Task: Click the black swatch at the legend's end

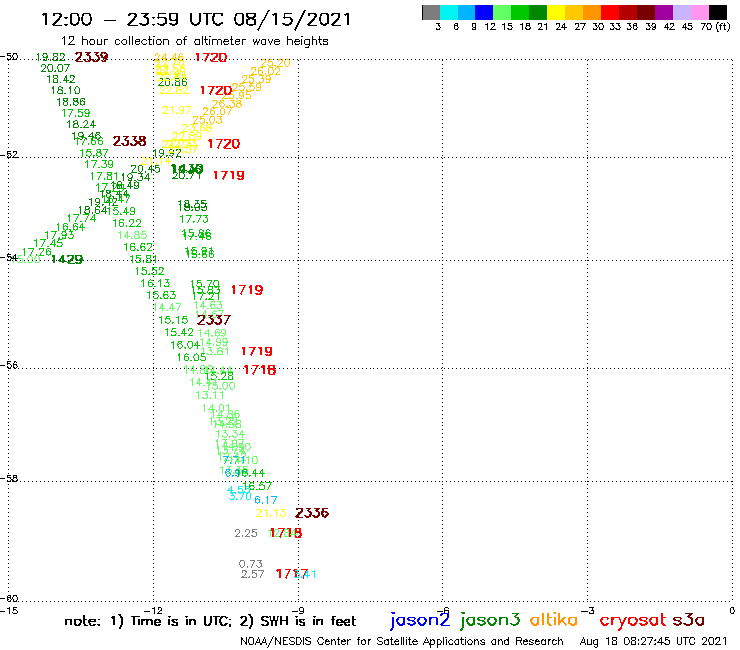Action: pyautogui.click(x=718, y=12)
